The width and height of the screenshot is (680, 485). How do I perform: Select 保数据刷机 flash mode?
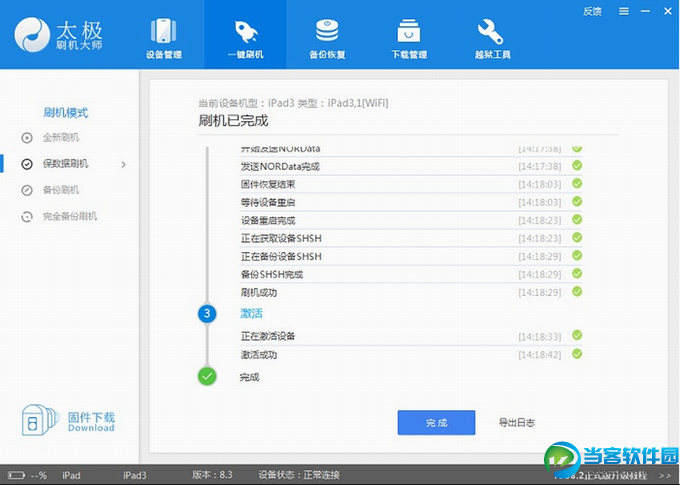pyautogui.click(x=64, y=163)
